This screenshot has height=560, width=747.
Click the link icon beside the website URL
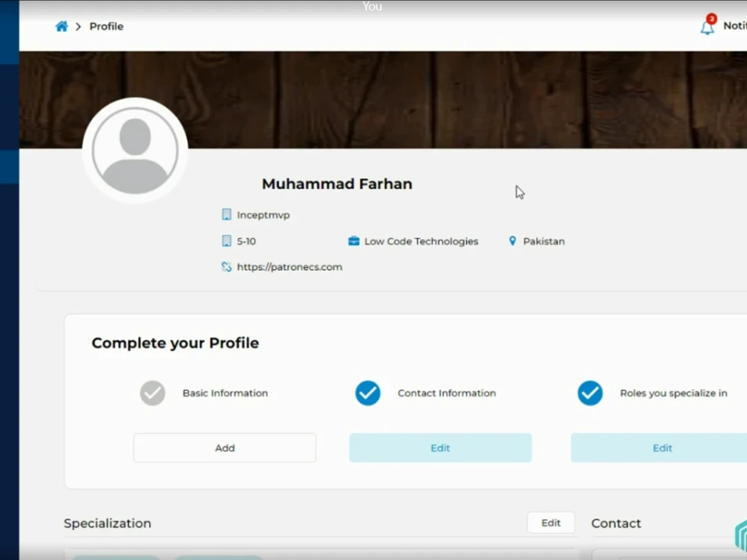tap(226, 267)
